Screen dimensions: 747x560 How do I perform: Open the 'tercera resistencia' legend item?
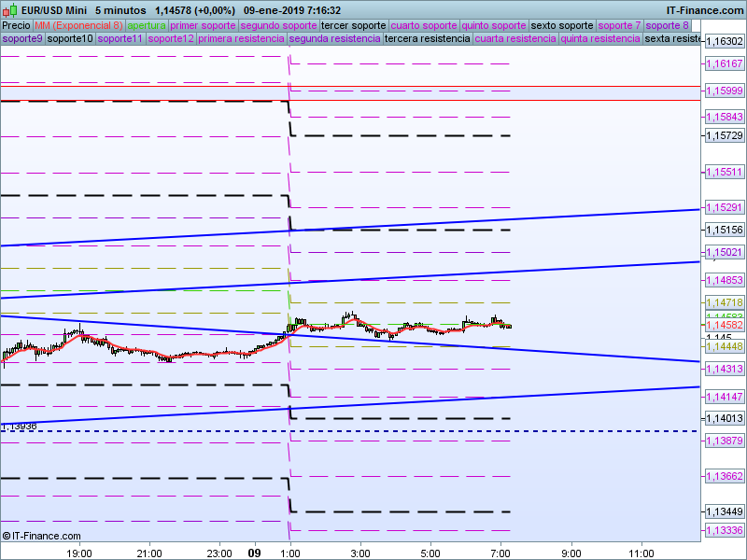coord(428,39)
